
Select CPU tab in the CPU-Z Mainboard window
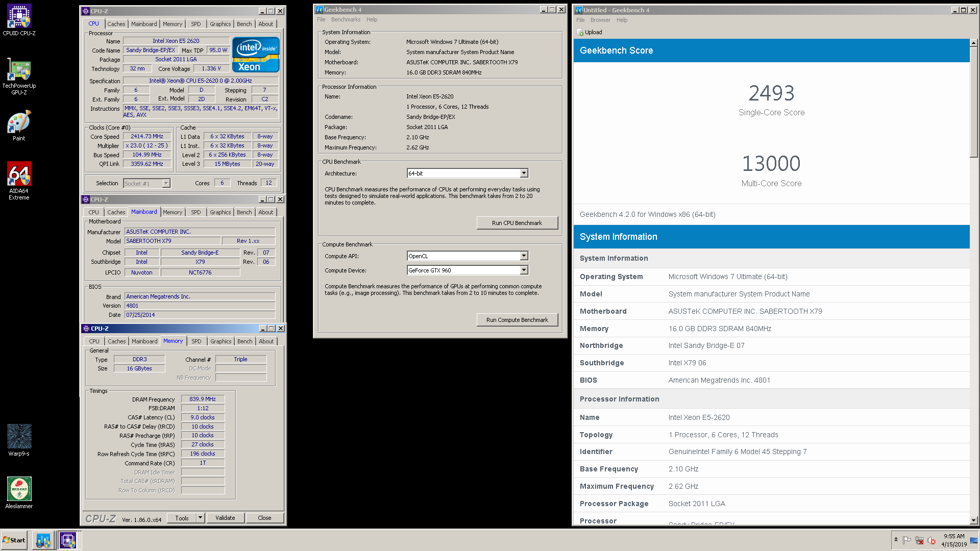94,212
